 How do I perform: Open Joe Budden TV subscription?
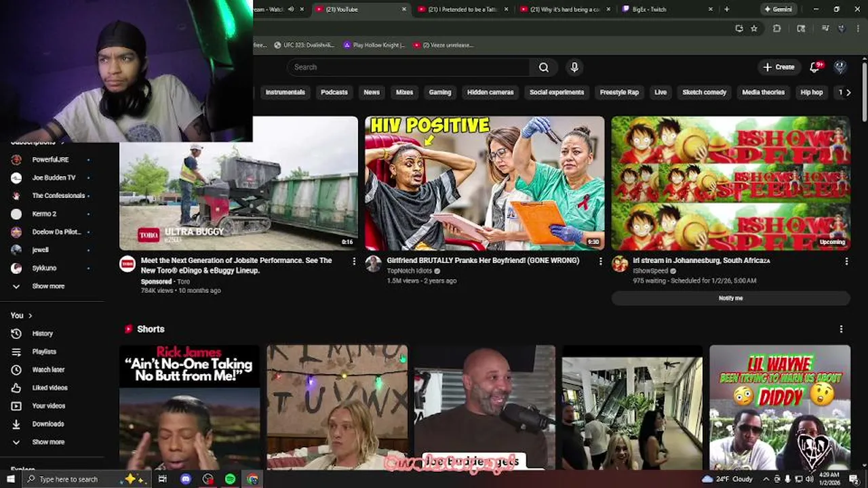54,178
